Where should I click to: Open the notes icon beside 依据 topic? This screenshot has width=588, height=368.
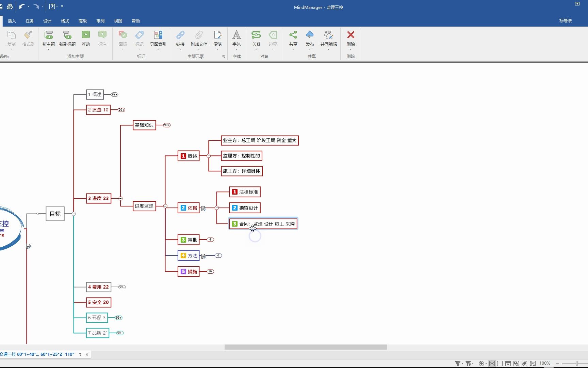pyautogui.click(x=203, y=208)
